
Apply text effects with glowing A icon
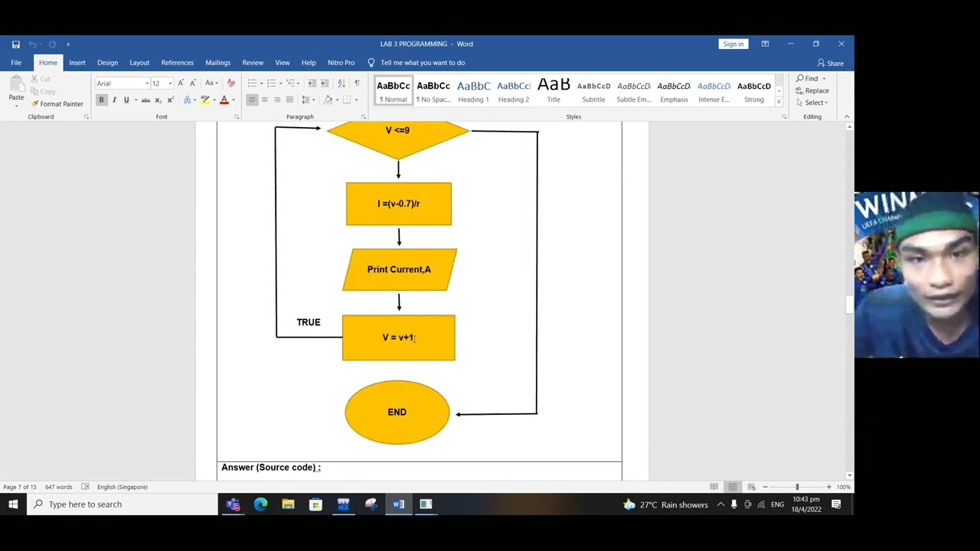point(187,100)
